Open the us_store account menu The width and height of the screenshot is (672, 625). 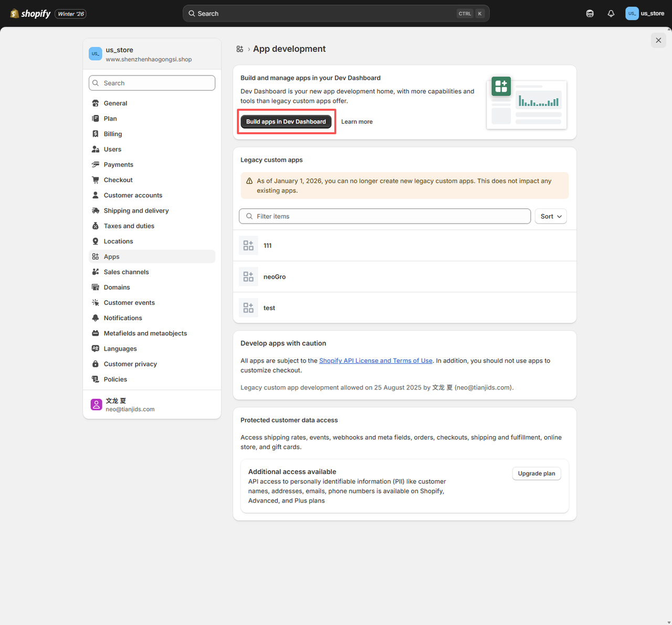coord(645,14)
